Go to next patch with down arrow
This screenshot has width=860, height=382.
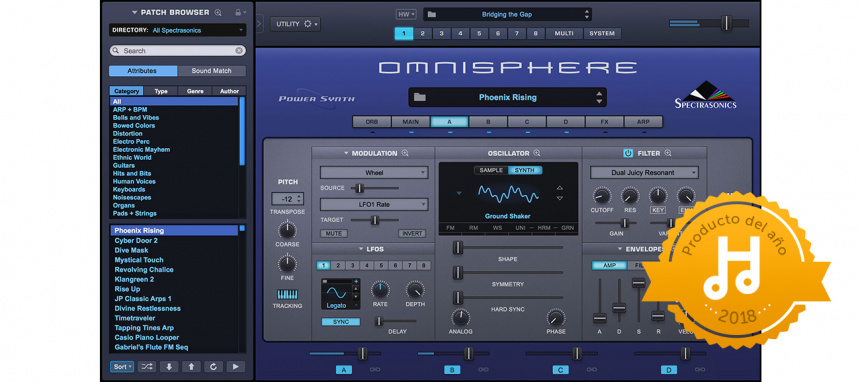pyautogui.click(x=169, y=367)
